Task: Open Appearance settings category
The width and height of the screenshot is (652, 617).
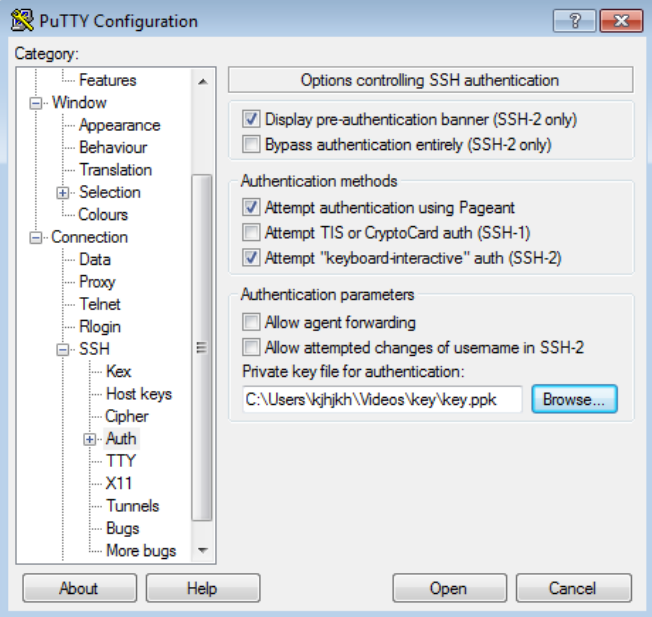Action: coord(120,125)
